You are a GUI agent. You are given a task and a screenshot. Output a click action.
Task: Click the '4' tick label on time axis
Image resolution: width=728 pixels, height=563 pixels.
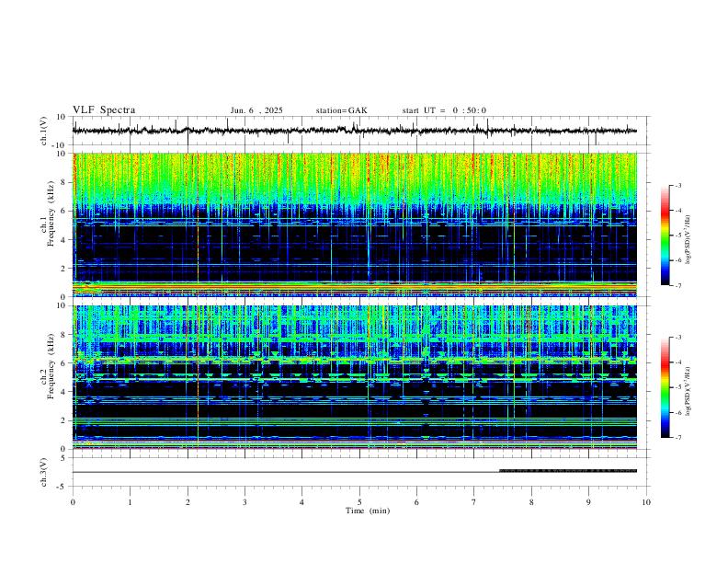tap(301, 502)
